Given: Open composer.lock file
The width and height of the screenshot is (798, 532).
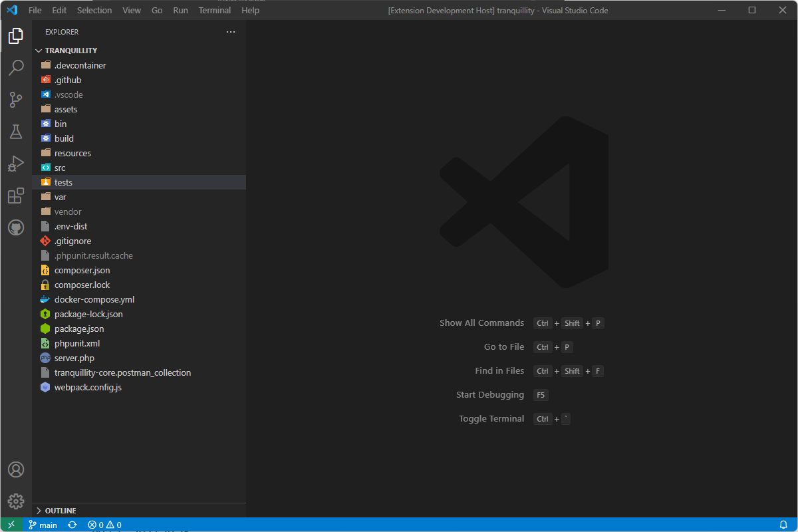Looking at the screenshot, I should (x=139, y=285).
